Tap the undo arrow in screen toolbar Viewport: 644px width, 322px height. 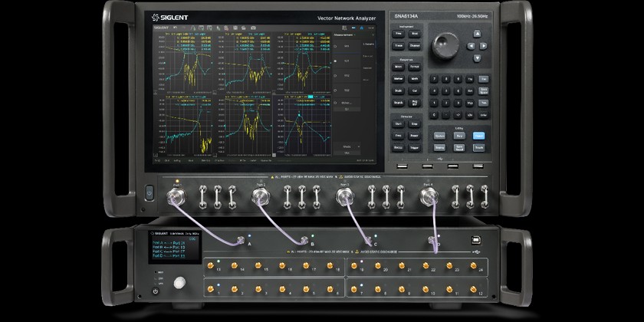[175, 28]
